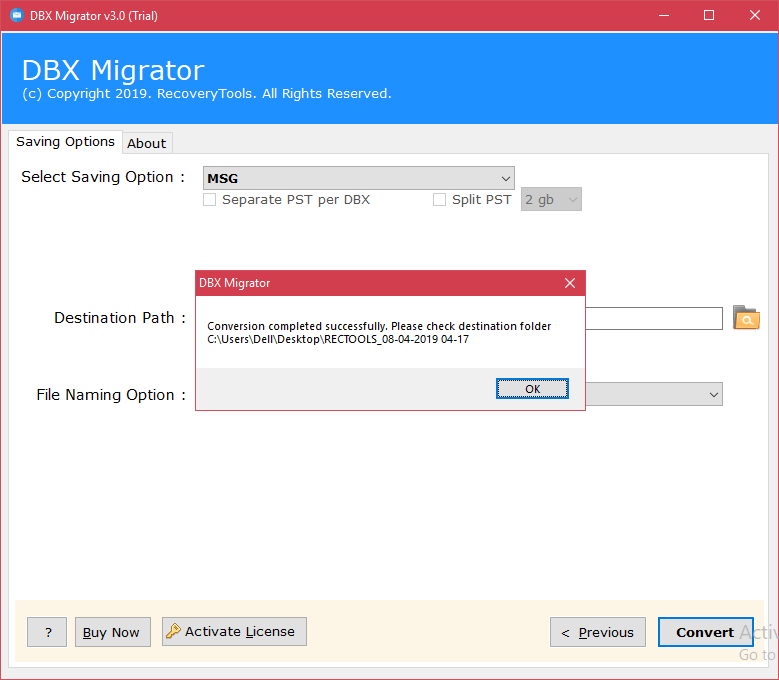This screenshot has width=779, height=680.
Task: Open the Select Saving Option dropdown showing MSG
Action: [358, 178]
